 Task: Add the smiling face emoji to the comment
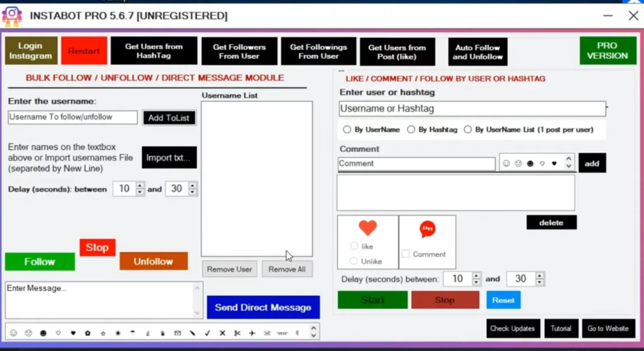(x=506, y=163)
